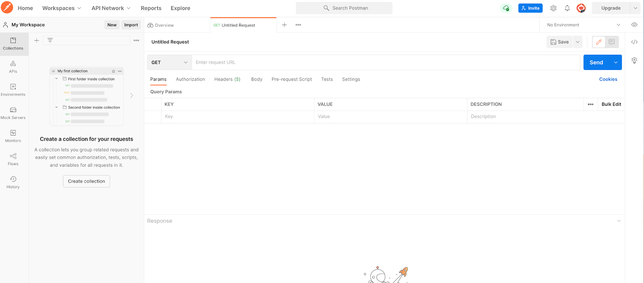The height and width of the screenshot is (283, 644).
Task: Open Reports in top navigation
Action: 151,8
